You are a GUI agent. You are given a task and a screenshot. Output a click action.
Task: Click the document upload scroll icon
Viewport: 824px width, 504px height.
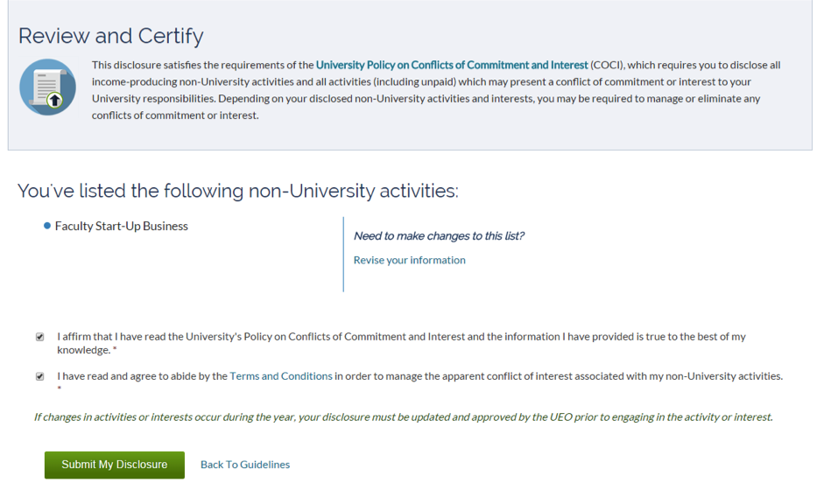48,87
